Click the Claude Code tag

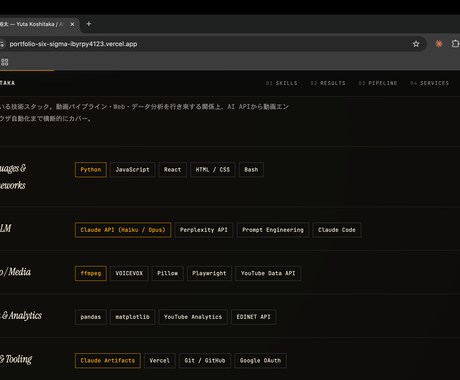click(x=337, y=230)
